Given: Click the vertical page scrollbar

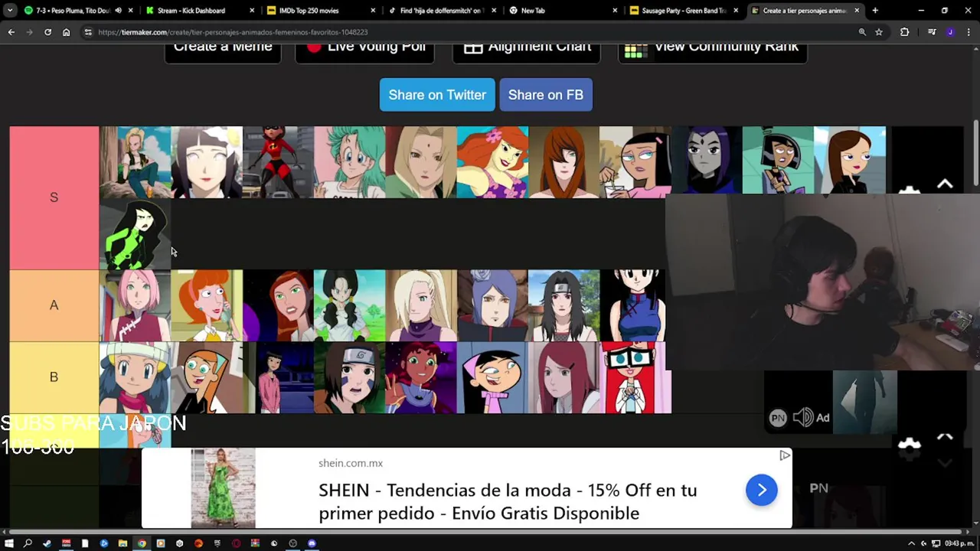Looking at the screenshot, I should click(975, 153).
